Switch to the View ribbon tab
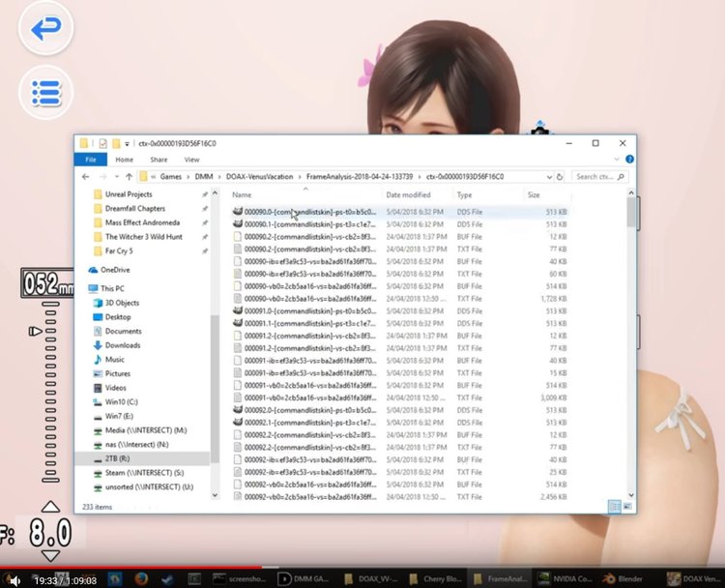This screenshot has height=588, width=725. (192, 160)
